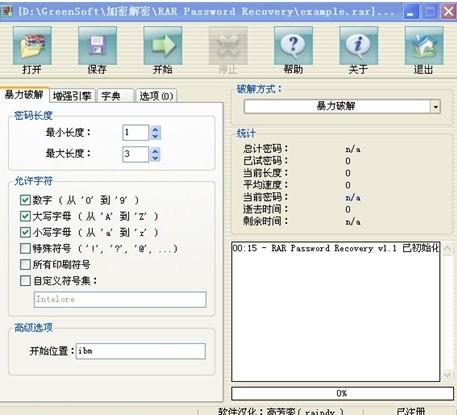Start recovery with 开始 arrow icon
This screenshot has height=415, width=457.
pyautogui.click(x=162, y=46)
